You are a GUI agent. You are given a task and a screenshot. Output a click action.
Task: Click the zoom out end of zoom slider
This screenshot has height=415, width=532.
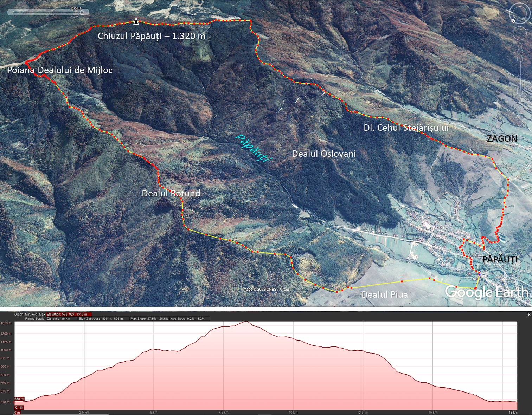click(520, 92)
